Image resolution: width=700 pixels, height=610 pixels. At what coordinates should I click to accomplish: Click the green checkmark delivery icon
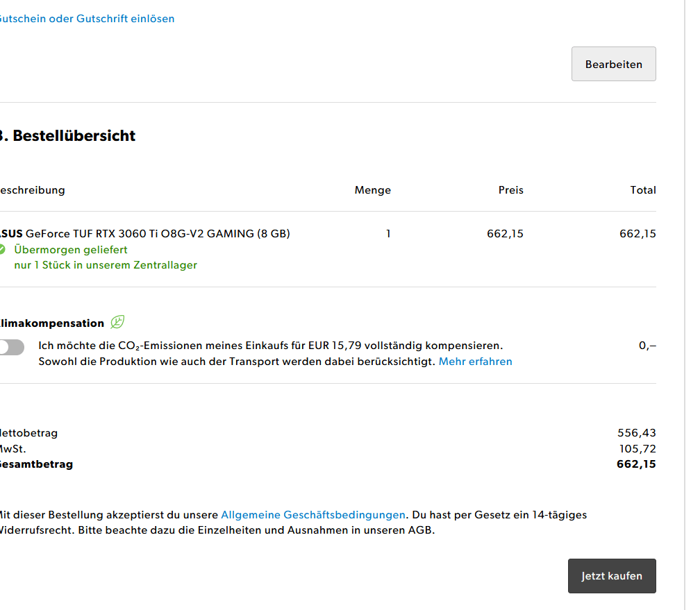tap(2, 249)
